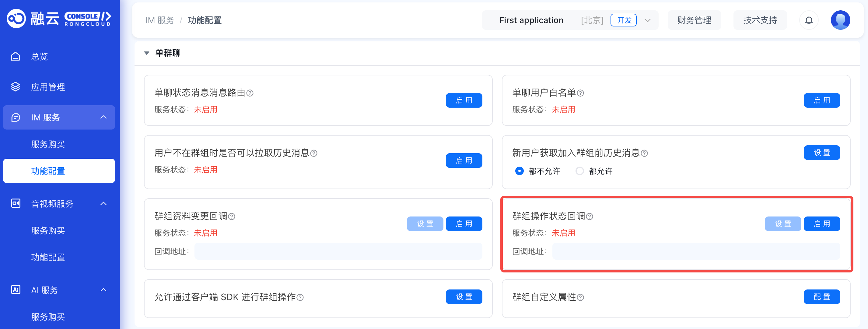Collapse the 音视频服务 sidebar group
868x329 pixels.
click(x=103, y=203)
